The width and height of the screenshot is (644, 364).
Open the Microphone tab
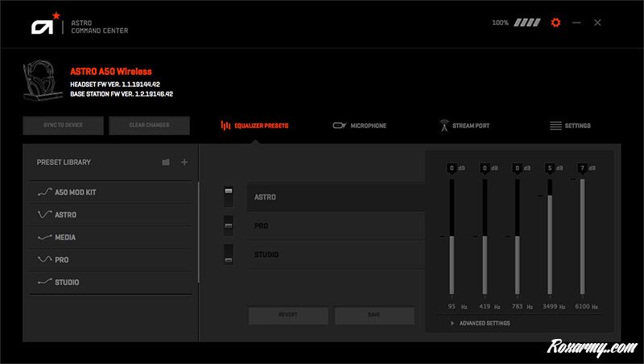359,126
